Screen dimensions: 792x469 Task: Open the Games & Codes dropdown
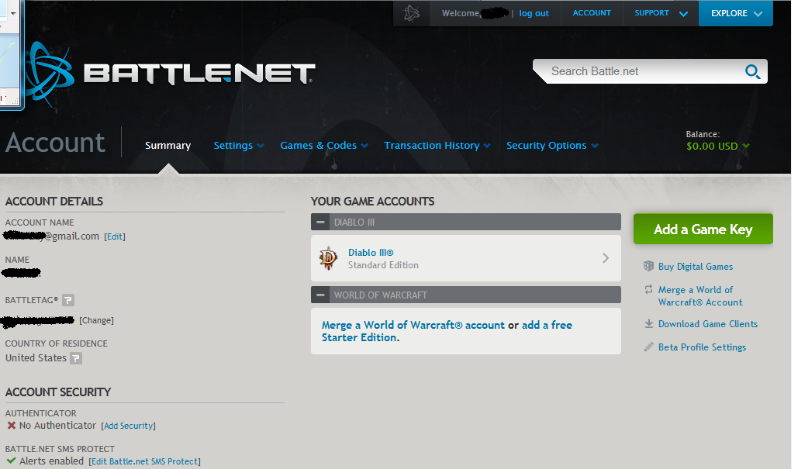pyautogui.click(x=324, y=145)
